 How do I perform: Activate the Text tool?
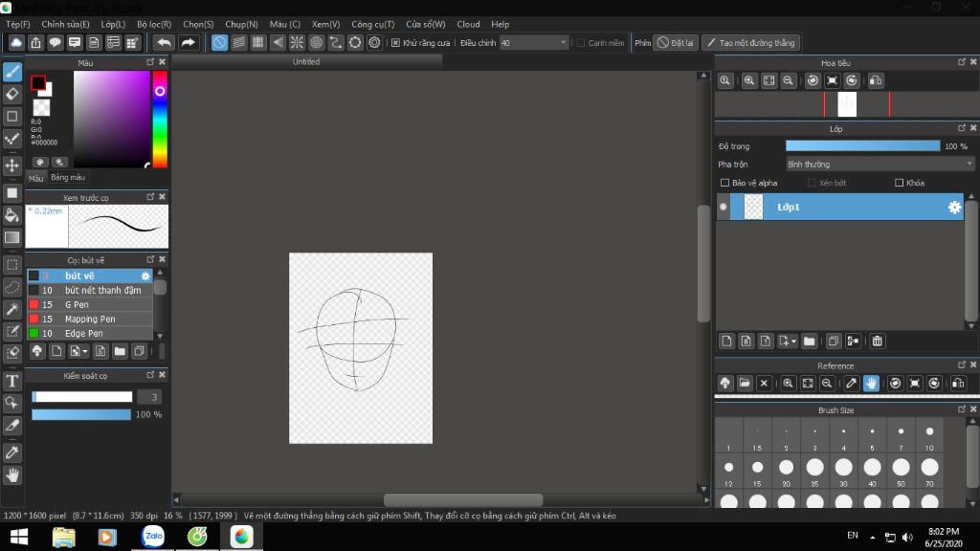(x=12, y=381)
